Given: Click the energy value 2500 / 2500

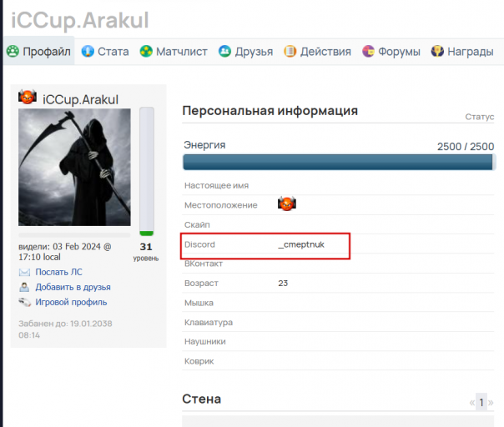Looking at the screenshot, I should 466,147.
